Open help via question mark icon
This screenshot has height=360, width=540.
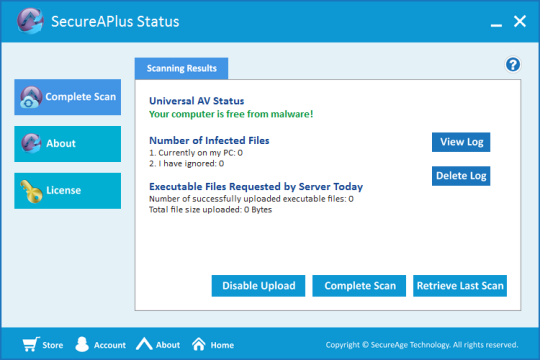513,64
